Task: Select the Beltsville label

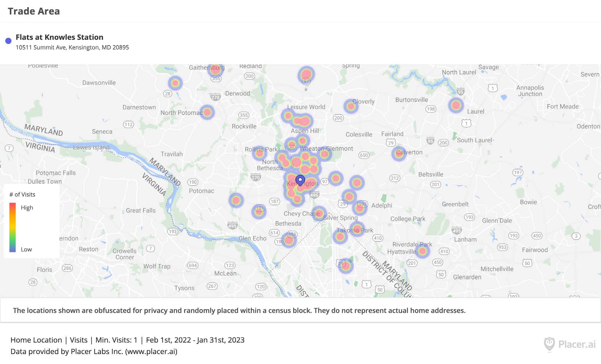Action: (x=431, y=174)
